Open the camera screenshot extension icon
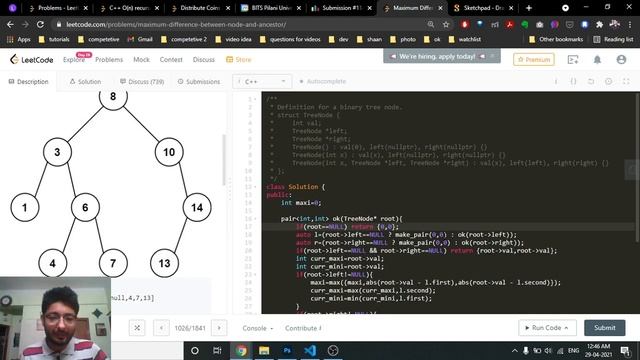The width and height of the screenshot is (640, 360). point(540,24)
